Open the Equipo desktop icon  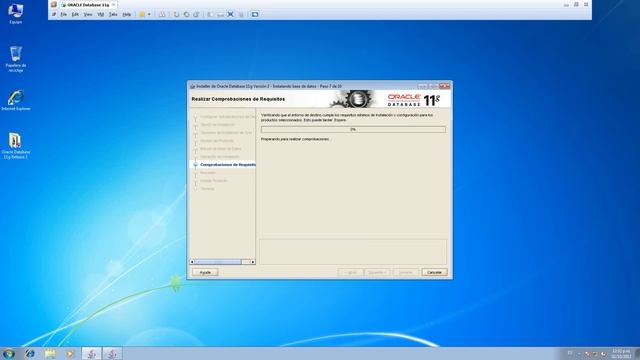coord(16,13)
